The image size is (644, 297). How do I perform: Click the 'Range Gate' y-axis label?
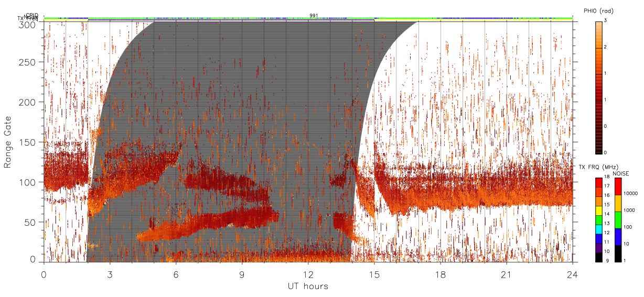(8, 142)
